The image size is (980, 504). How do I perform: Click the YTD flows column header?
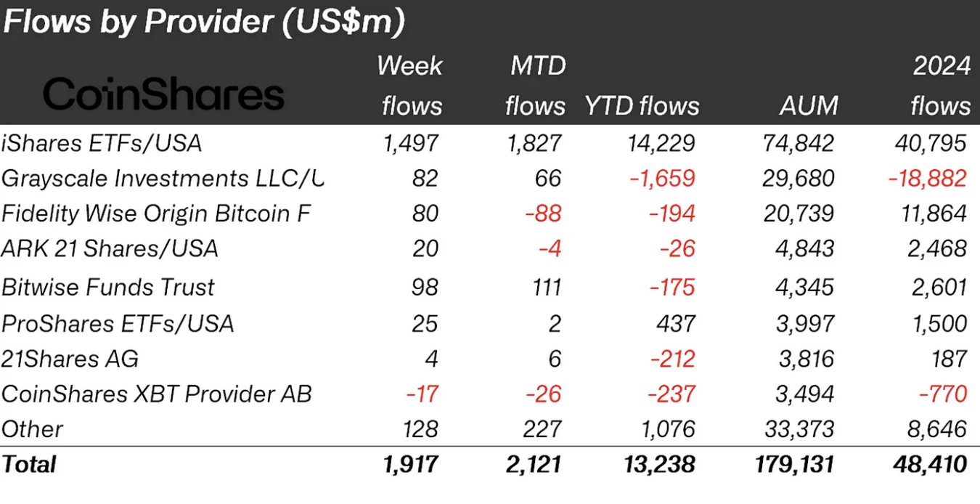point(642,107)
